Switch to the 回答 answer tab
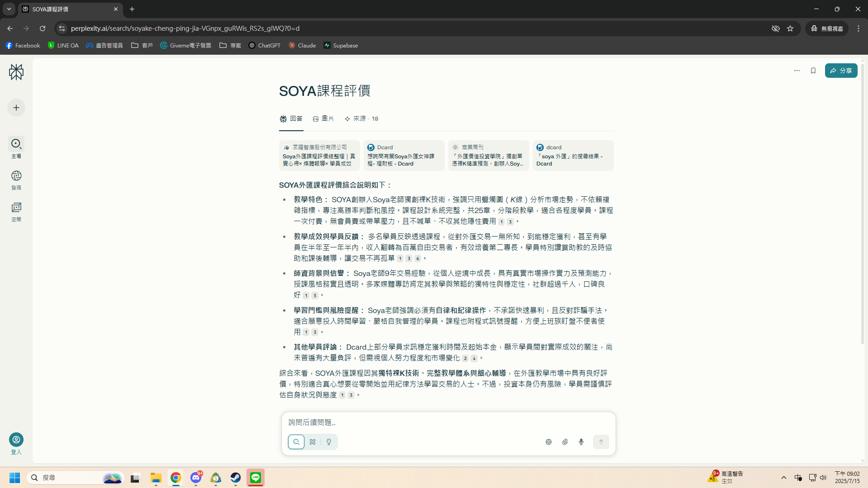 (291, 118)
